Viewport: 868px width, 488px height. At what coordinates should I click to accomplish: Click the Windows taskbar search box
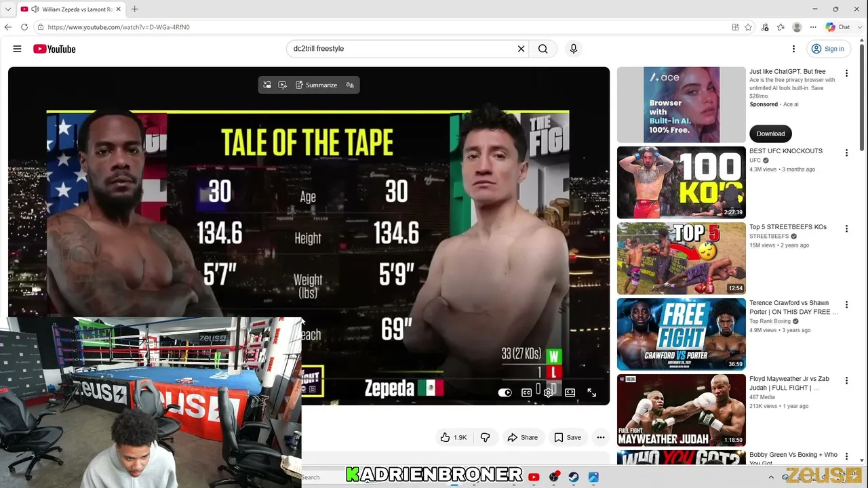pos(322,477)
